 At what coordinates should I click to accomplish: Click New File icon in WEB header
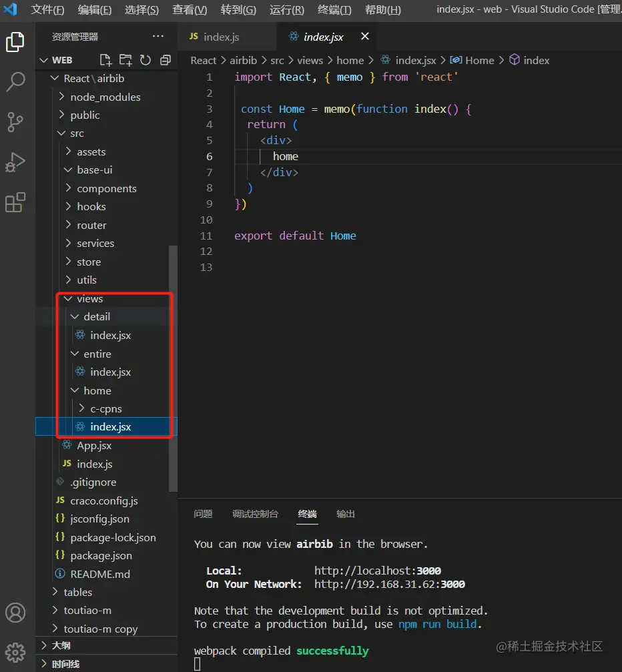[x=105, y=60]
